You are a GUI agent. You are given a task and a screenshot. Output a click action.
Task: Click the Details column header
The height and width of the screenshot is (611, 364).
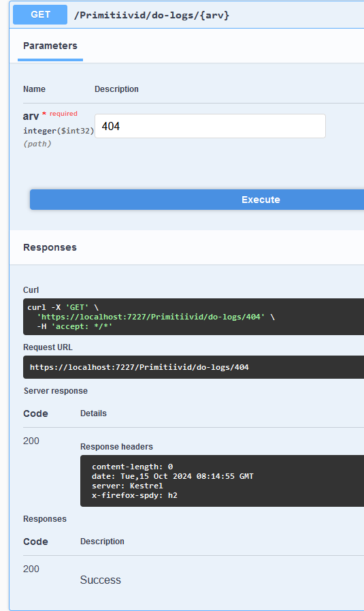pos(93,413)
